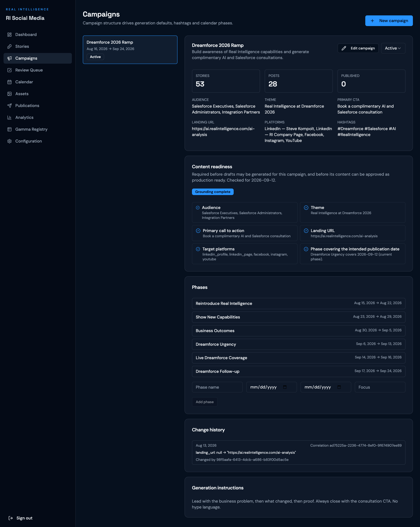Click the Primary CTA consultation text

(365, 109)
